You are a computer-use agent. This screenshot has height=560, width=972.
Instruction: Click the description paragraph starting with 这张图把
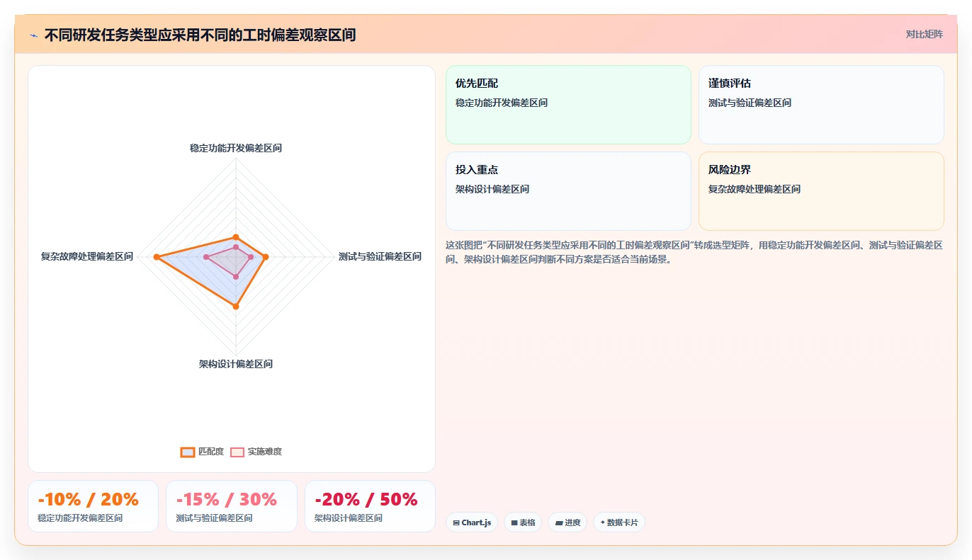[x=694, y=251]
